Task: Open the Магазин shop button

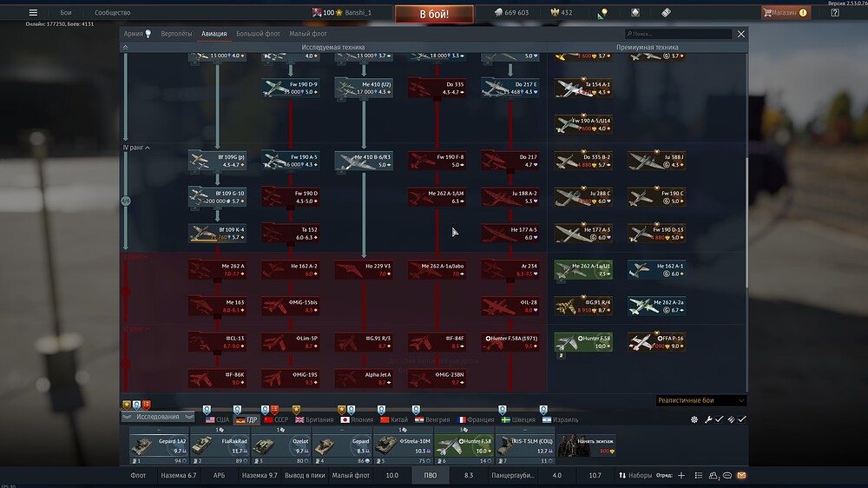Action: (x=785, y=13)
